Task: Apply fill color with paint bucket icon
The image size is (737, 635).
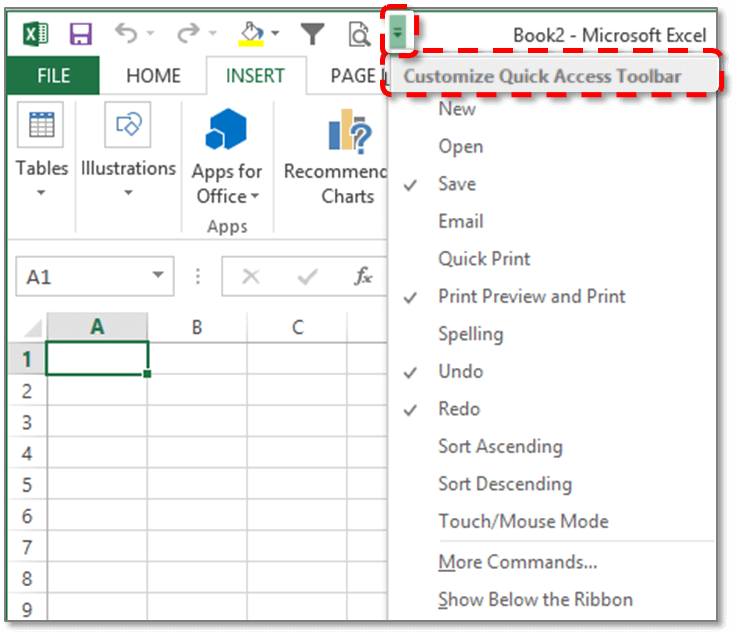Action: coord(251,34)
